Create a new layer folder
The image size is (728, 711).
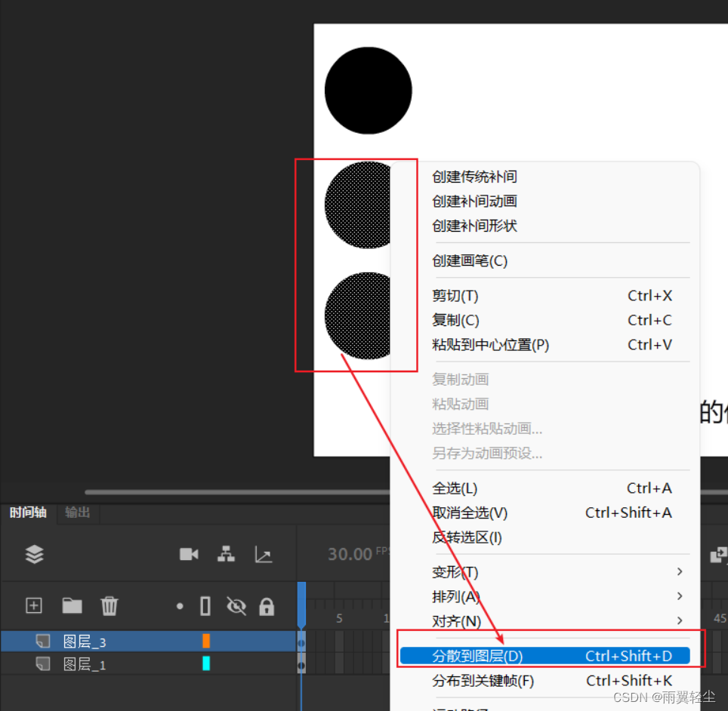point(72,605)
